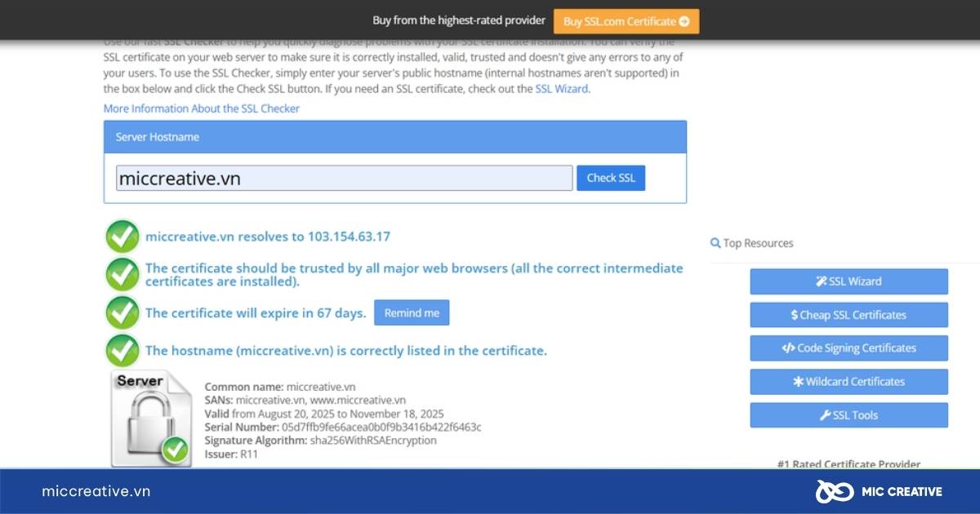This screenshot has width=980, height=514.
Task: Click green checkmark beside hostname correctly listed
Action: pos(122,351)
